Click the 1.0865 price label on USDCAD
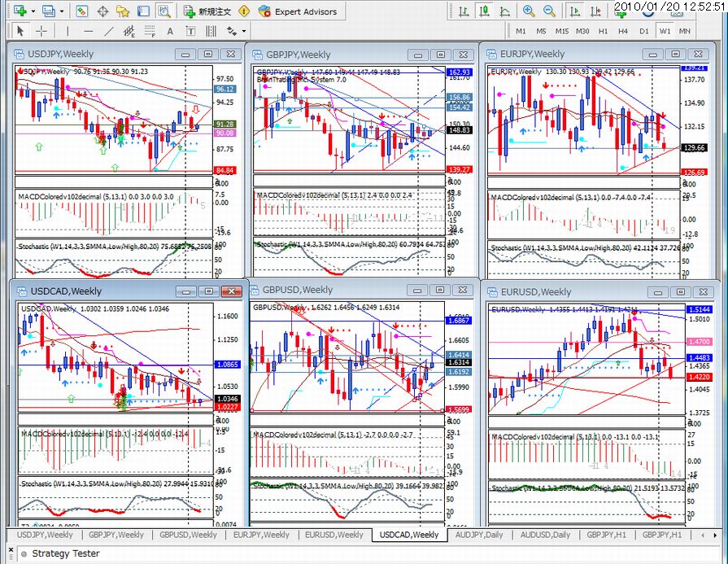Screen dimensions: 728x564 (x=228, y=365)
